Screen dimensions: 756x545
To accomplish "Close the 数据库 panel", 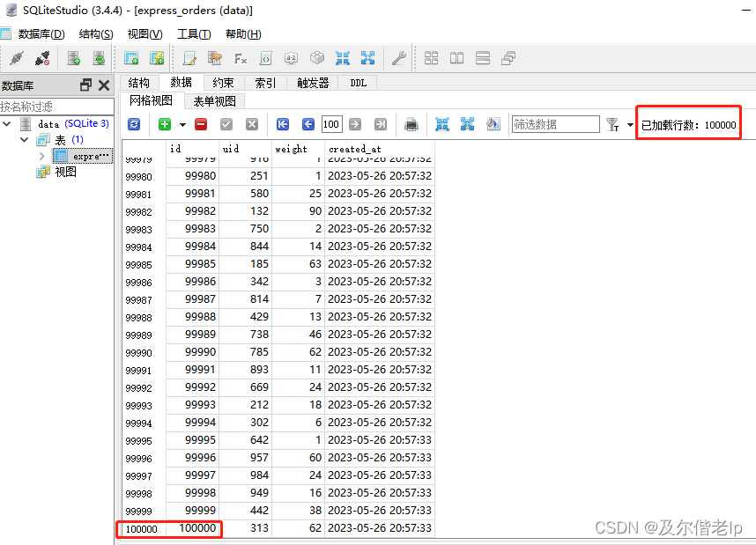I will (x=104, y=85).
